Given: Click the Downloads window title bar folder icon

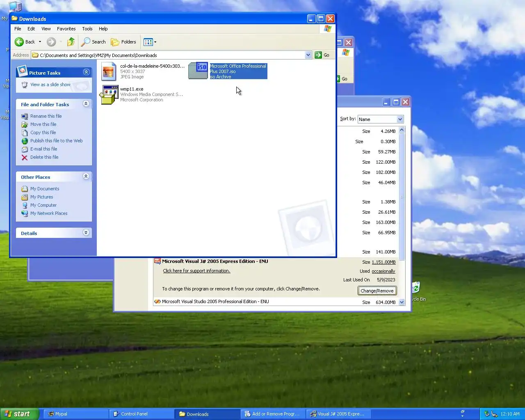Looking at the screenshot, I should tap(15, 18).
